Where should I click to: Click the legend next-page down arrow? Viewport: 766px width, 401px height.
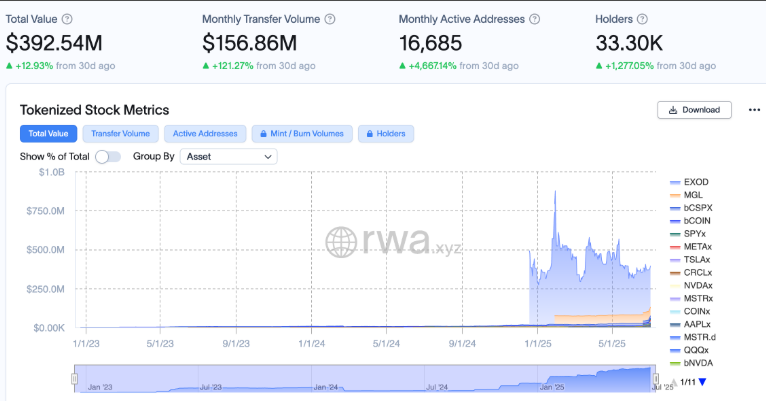point(703,382)
